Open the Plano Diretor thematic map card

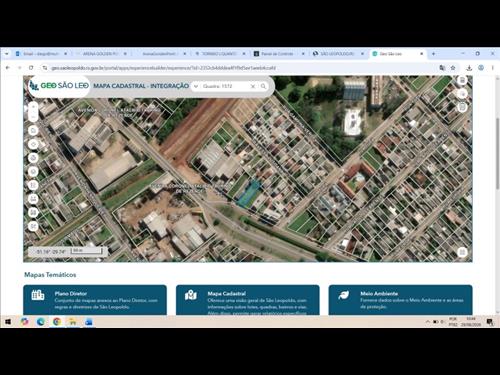[95, 300]
